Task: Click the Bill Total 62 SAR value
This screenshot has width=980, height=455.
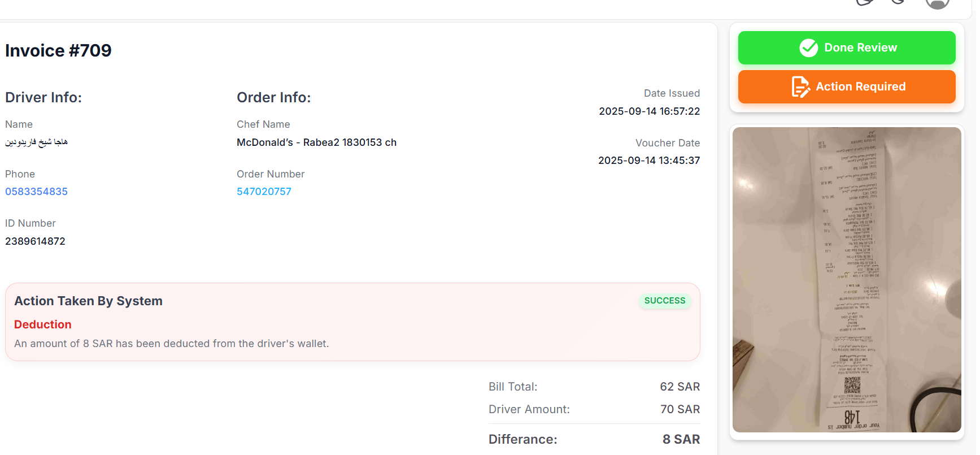Action: point(680,387)
